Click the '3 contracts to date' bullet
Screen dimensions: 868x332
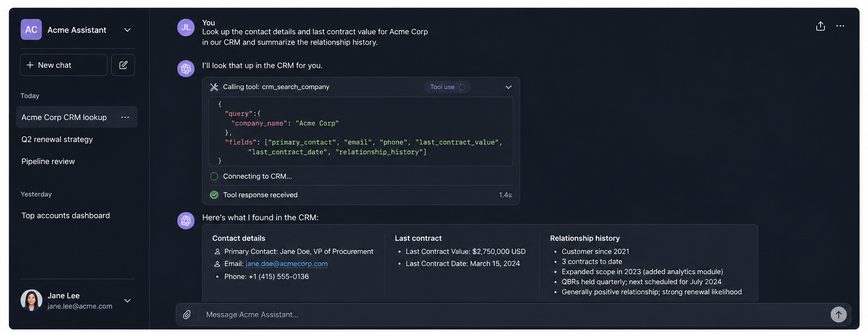tap(592, 261)
